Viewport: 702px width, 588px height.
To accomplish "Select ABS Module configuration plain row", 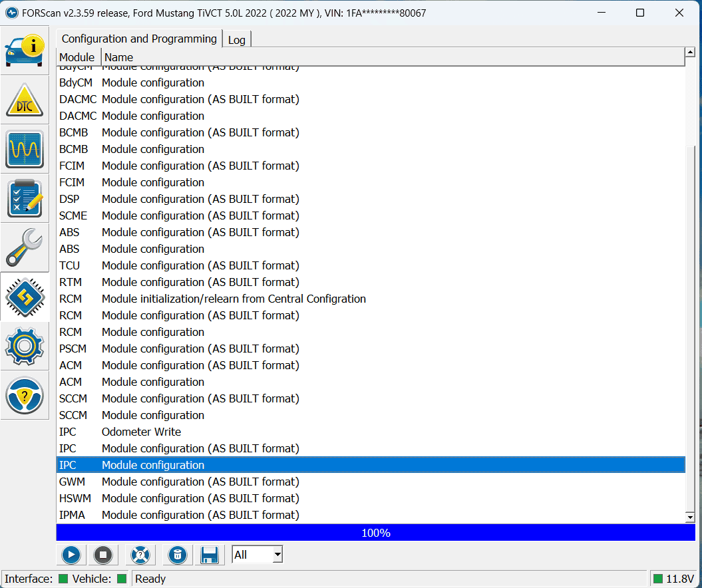I will point(371,249).
